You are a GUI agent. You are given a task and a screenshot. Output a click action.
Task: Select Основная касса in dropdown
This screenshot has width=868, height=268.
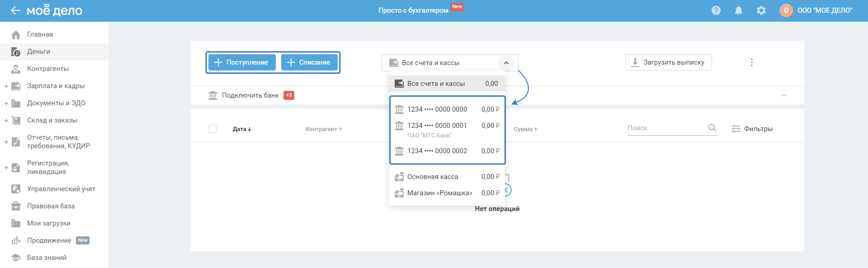(x=447, y=177)
